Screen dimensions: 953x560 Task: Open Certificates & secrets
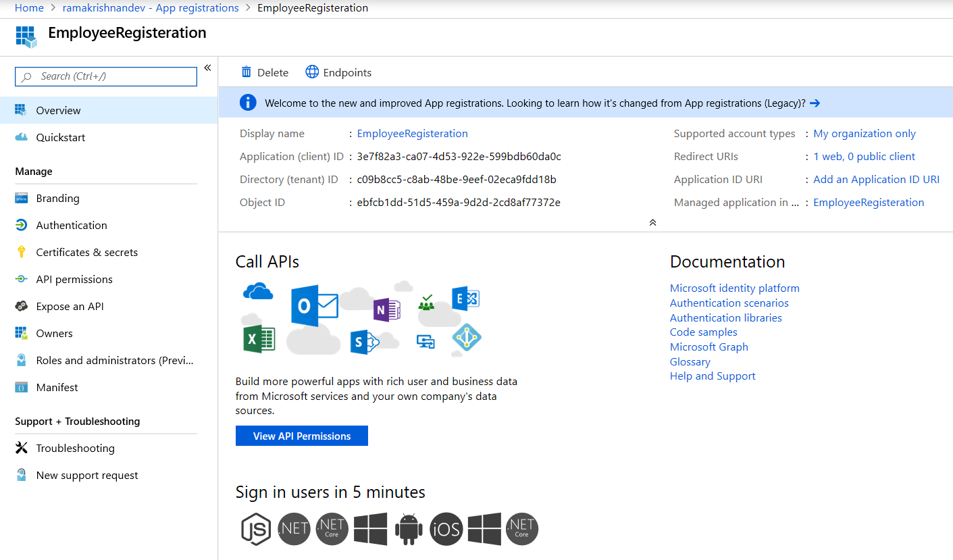pos(109,252)
